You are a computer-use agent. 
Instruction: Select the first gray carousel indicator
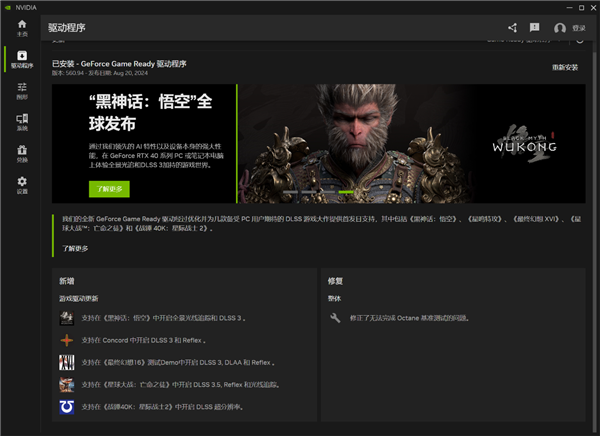[x=290, y=192]
